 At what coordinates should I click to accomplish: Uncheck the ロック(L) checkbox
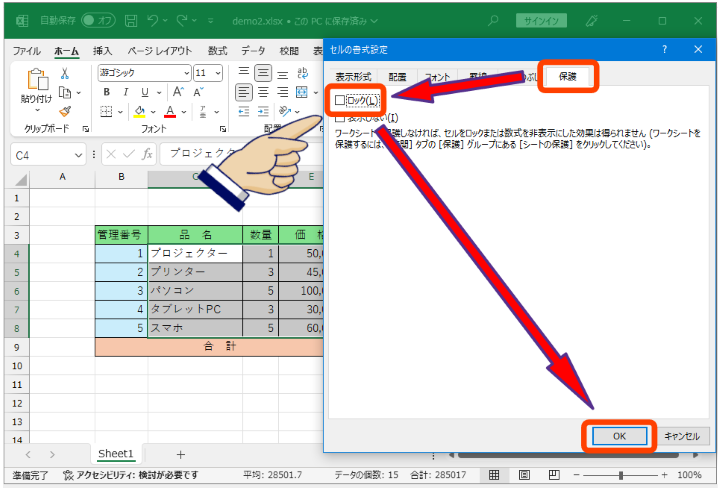coord(341,100)
